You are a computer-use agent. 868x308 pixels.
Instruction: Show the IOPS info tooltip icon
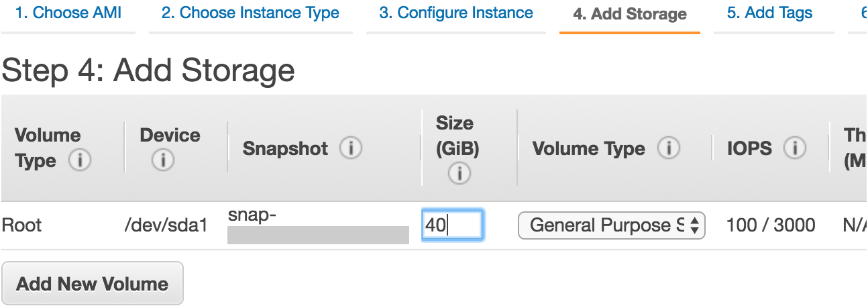pos(795,148)
